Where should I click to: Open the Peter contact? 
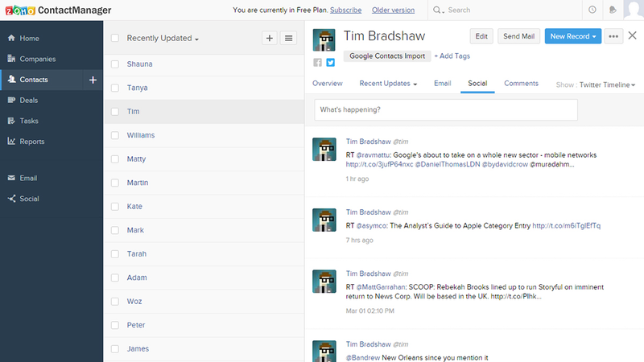click(x=136, y=325)
